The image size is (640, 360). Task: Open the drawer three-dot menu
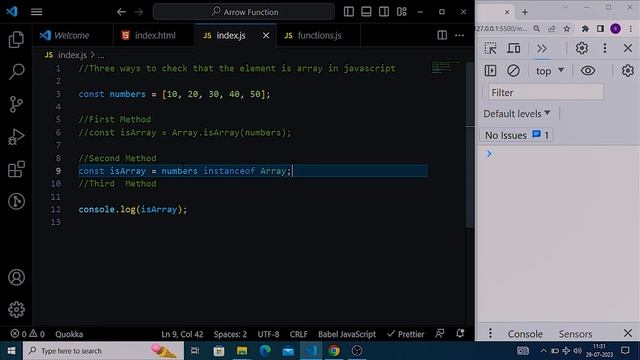(x=490, y=333)
